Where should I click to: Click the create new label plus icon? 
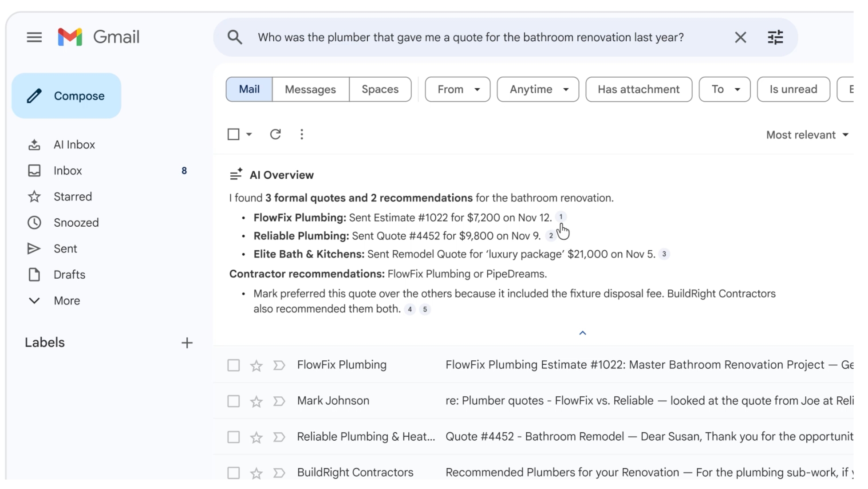[187, 343]
